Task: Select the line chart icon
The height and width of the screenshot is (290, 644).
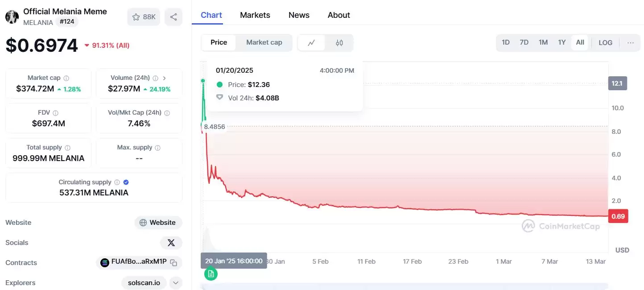Action: pos(311,43)
